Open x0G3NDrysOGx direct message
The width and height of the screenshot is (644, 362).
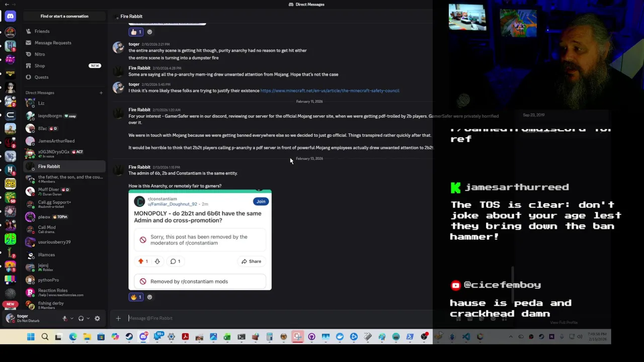64,153
